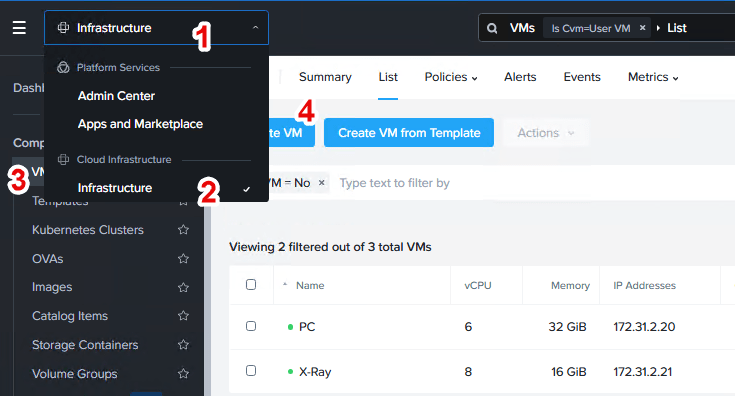Screen dimensions: 735x396
Task: Click the search magnifier icon
Action: pyautogui.click(x=492, y=29)
